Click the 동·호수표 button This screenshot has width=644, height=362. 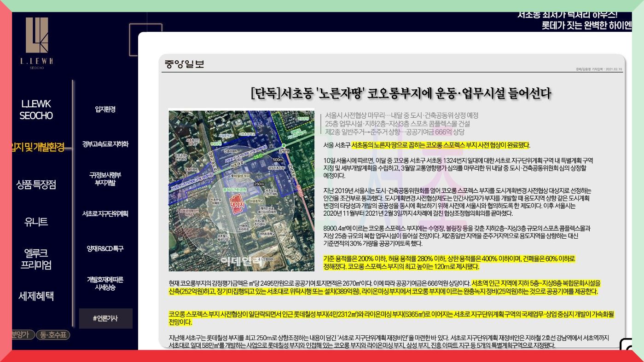pyautogui.click(x=53, y=335)
